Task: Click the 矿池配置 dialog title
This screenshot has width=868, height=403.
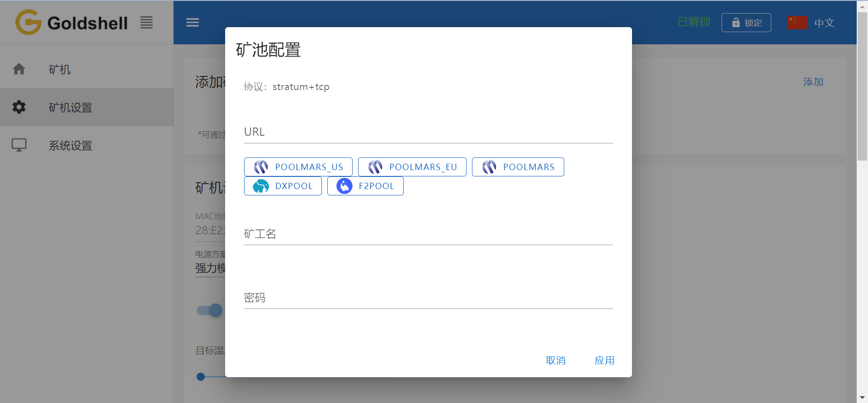Action: point(269,50)
